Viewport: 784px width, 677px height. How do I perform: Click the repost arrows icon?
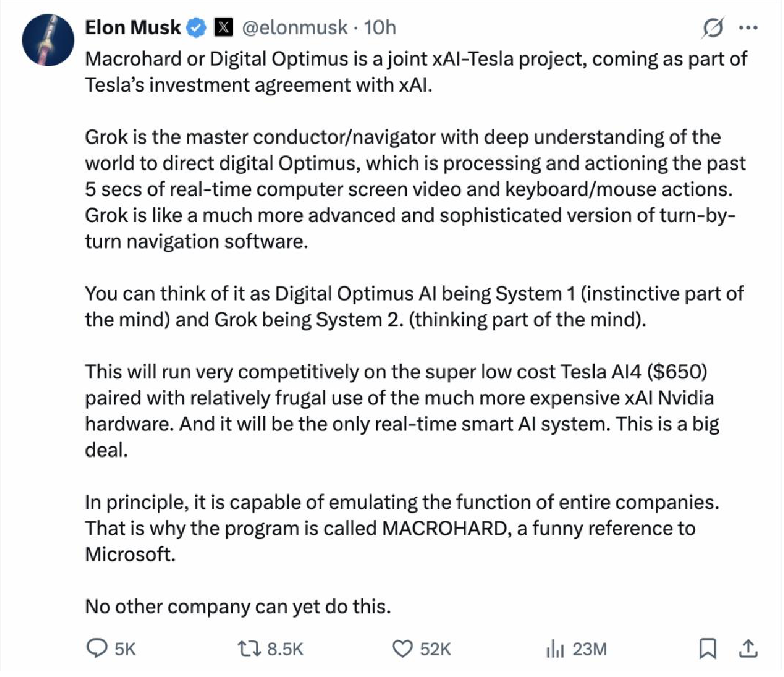[248, 649]
